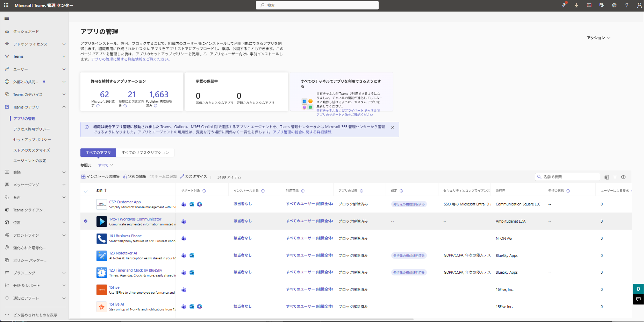Open the アクション dropdown

pos(599,38)
